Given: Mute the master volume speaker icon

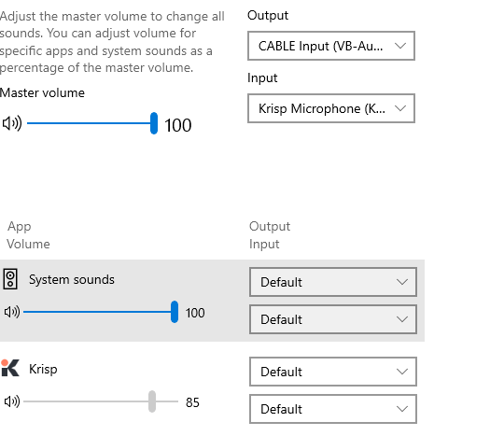Looking at the screenshot, I should pos(12,123).
